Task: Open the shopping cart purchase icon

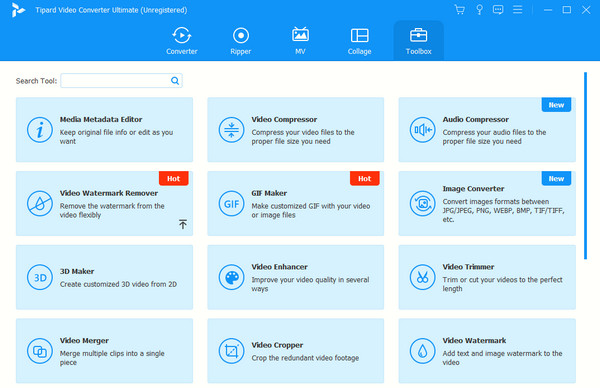Action: click(460, 10)
